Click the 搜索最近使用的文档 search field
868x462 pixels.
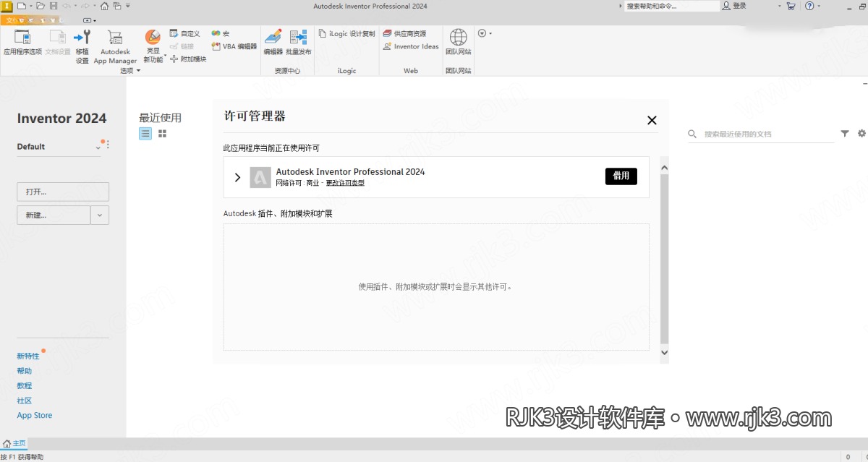(761, 134)
